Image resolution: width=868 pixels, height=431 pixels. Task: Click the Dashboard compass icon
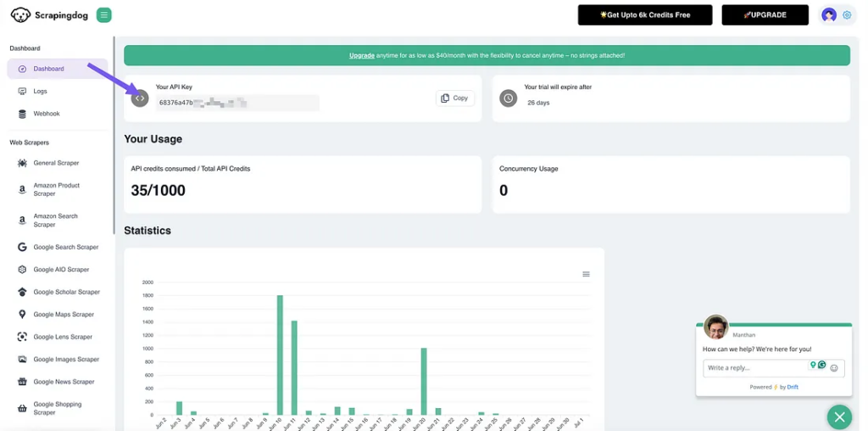22,69
